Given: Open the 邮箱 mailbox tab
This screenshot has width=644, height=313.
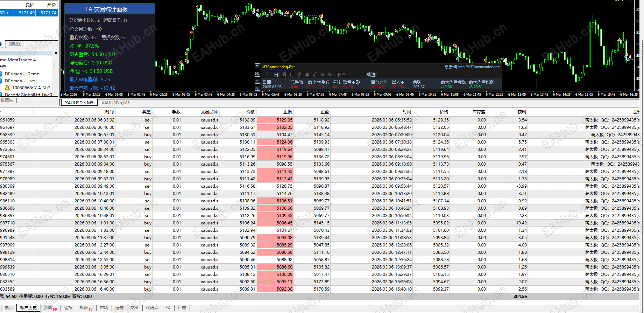Looking at the screenshot, I should [86, 308].
